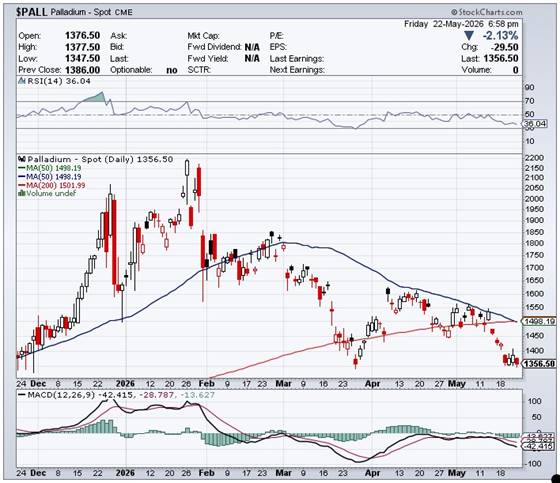The width and height of the screenshot is (560, 483).
Task: Click the RSI 70 axis level
Action: 530,101
